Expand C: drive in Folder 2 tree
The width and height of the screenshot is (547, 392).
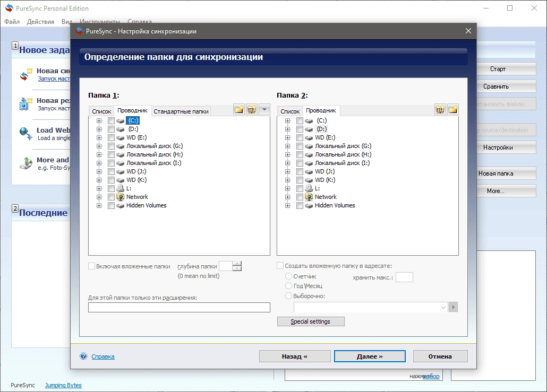click(x=287, y=120)
